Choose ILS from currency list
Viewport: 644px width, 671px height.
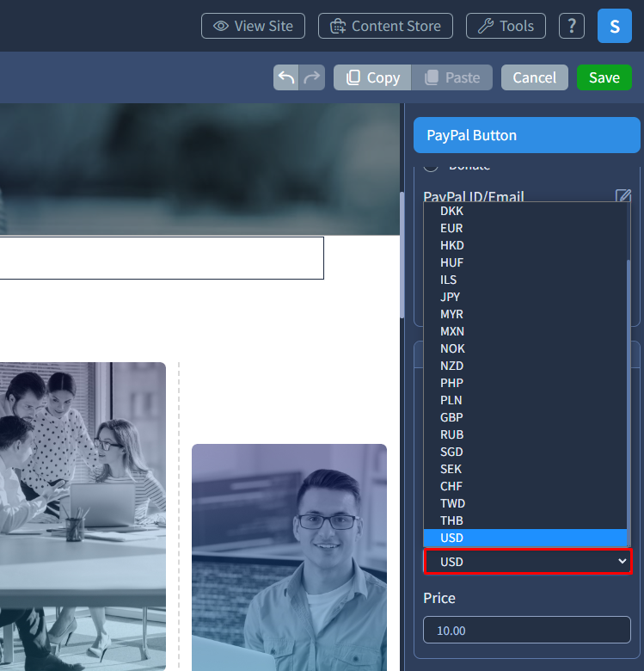[525, 280]
